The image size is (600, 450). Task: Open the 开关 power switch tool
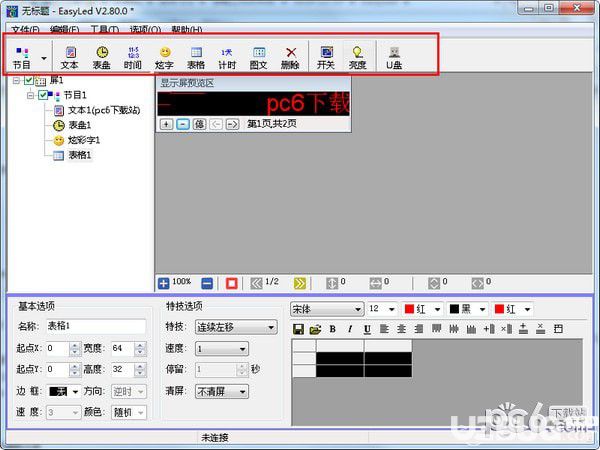coord(326,58)
